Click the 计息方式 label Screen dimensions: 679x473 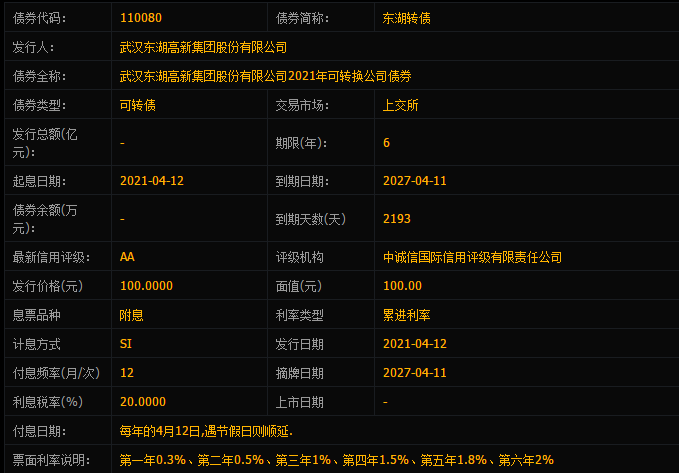[36, 344]
